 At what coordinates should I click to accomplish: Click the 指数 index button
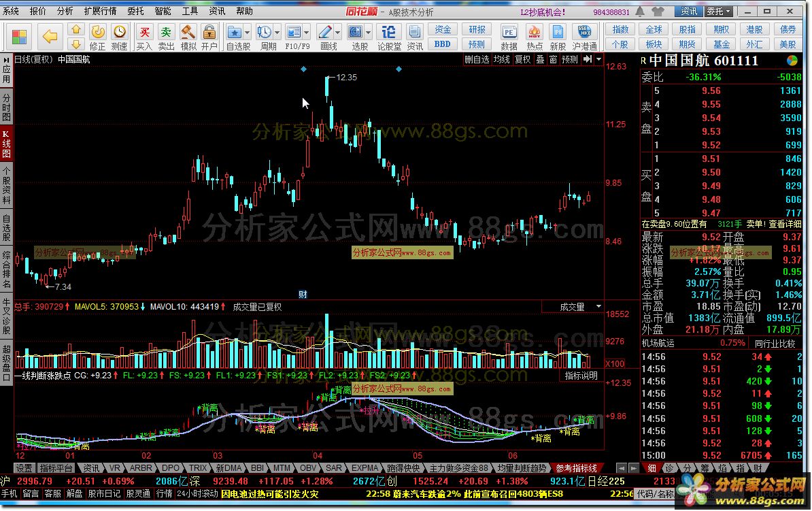pos(620,29)
